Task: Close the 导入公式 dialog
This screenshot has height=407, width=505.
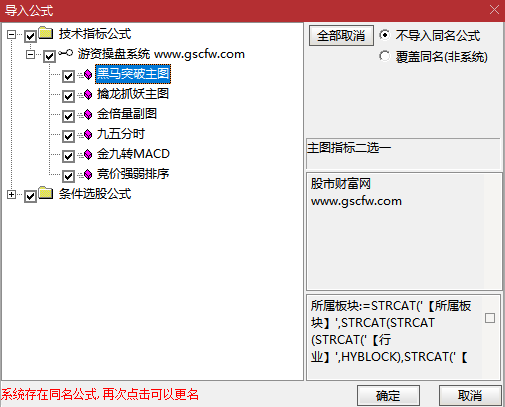Action: [x=494, y=10]
